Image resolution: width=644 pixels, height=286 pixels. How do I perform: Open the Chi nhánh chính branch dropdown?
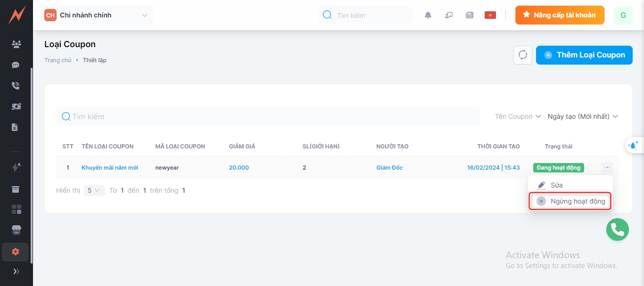click(x=97, y=15)
